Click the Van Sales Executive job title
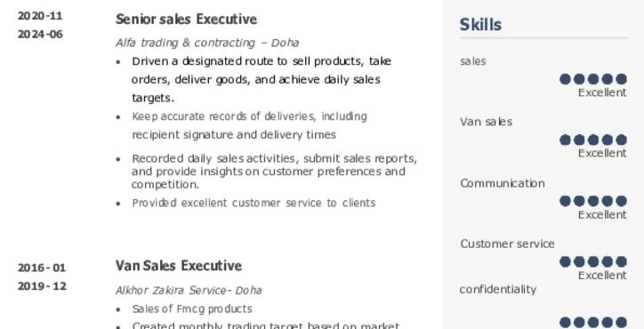 (179, 266)
